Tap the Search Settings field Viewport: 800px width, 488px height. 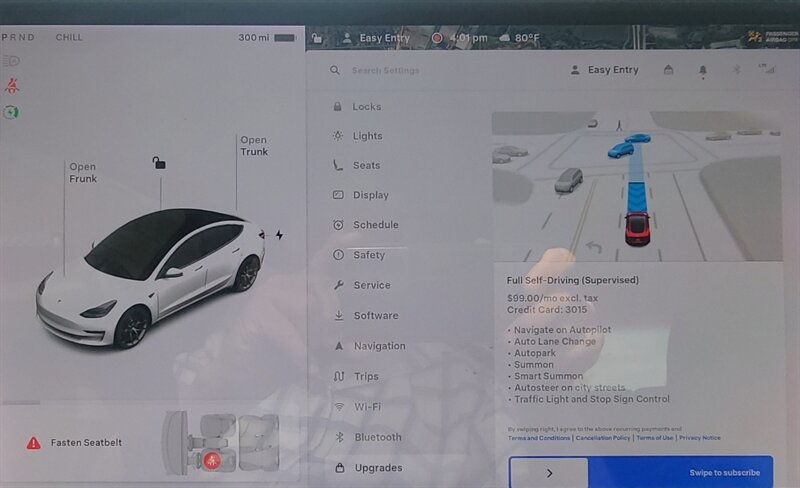coord(386,70)
